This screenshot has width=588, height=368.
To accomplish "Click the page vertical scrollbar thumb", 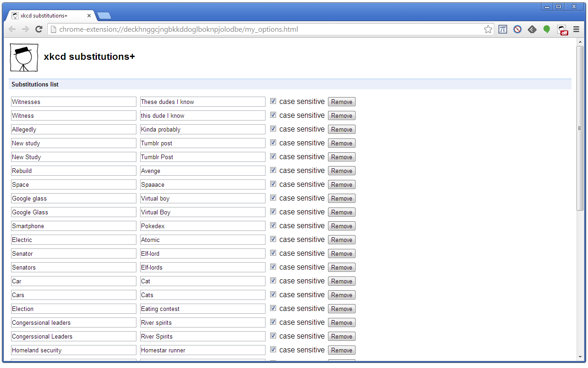I will (x=580, y=128).
